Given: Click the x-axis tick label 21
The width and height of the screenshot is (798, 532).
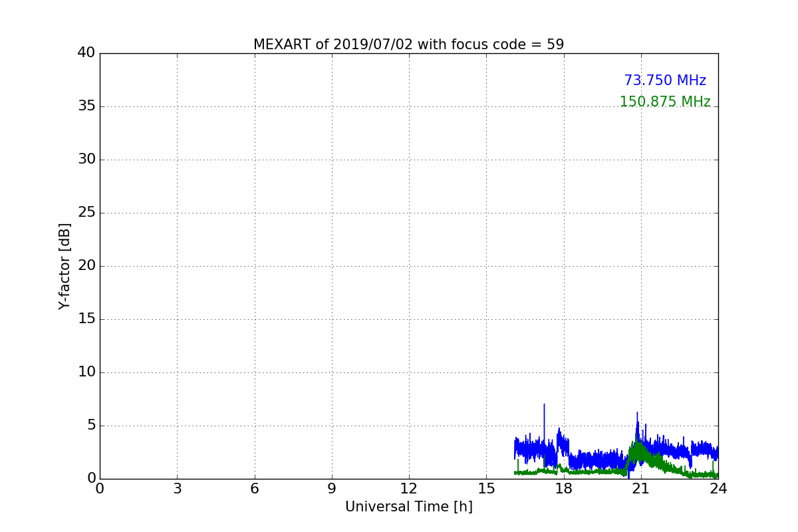Looking at the screenshot, I should coord(641,488).
